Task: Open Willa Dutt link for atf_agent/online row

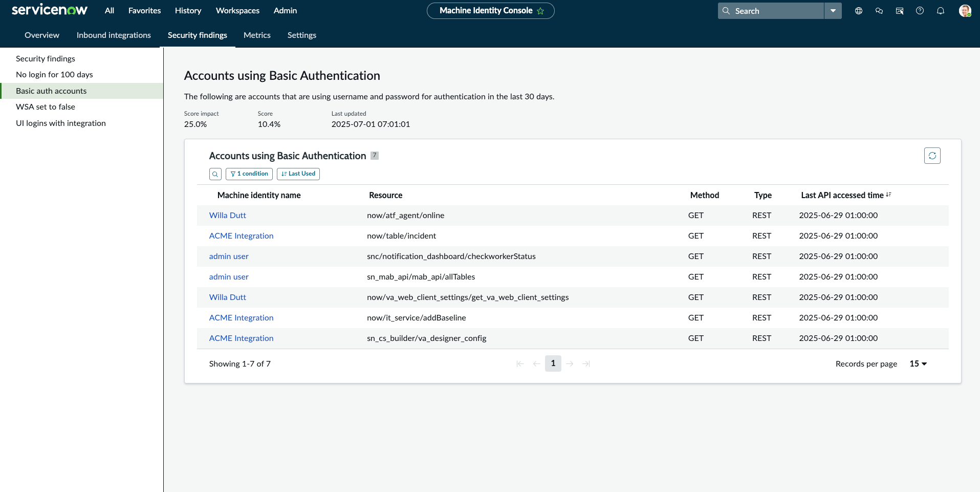Action: (x=227, y=216)
